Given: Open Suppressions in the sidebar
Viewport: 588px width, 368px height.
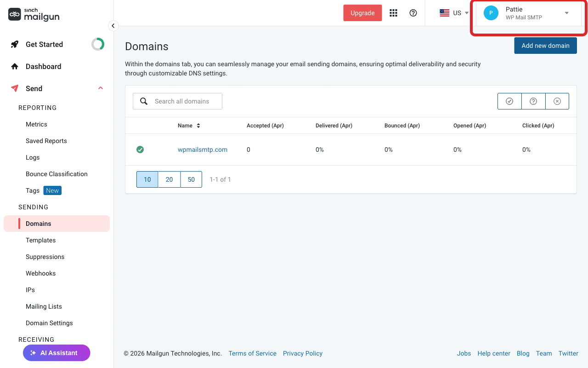Looking at the screenshot, I should tap(45, 257).
